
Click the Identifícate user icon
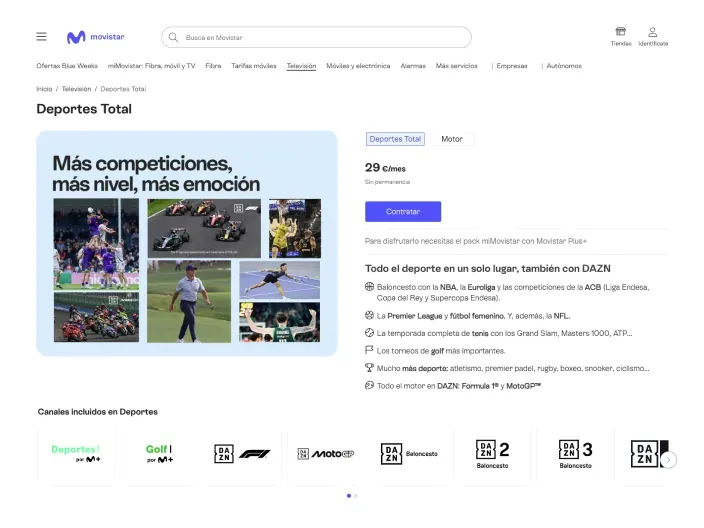(x=653, y=32)
